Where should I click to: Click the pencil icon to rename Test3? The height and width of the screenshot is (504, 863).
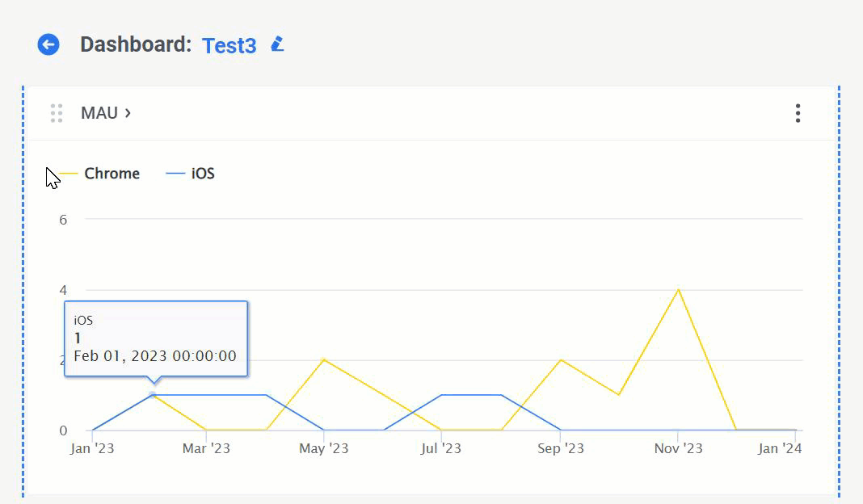[277, 44]
